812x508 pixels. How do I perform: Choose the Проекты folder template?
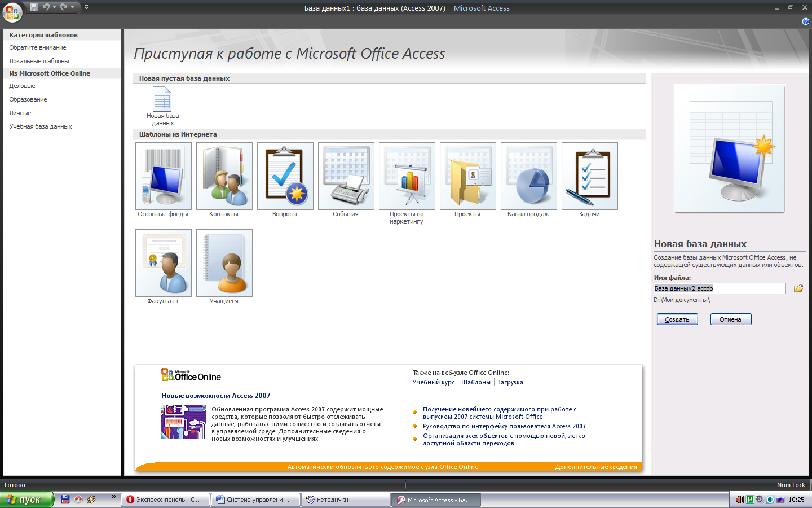click(467, 180)
